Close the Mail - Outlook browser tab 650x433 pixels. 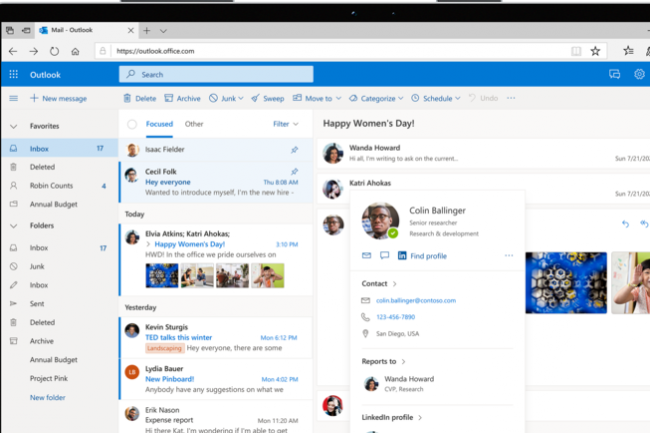click(x=131, y=30)
